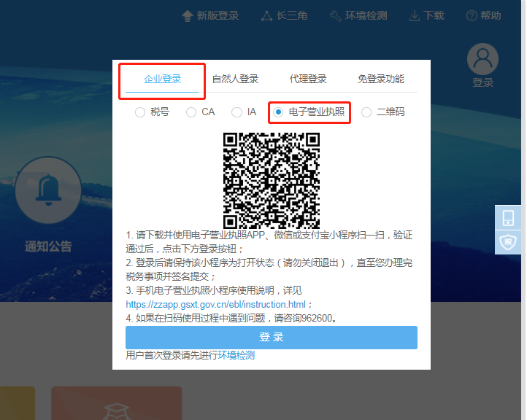Select the 二维码 radio option
The image size is (527, 420).
tap(366, 112)
